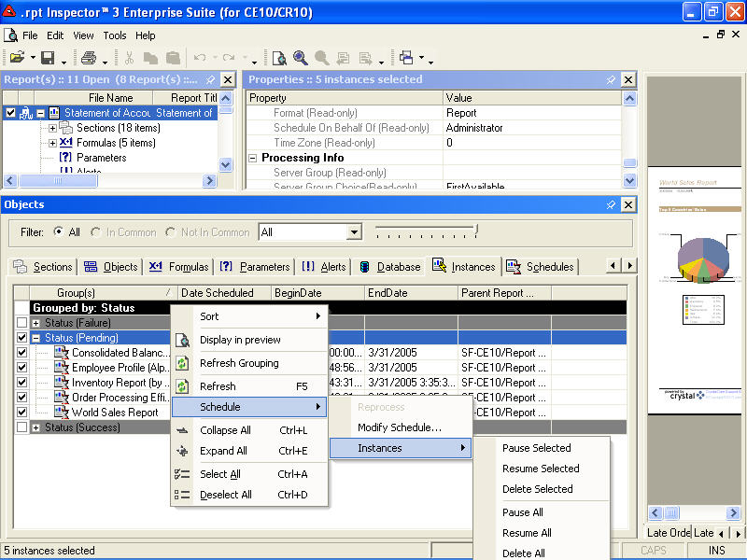Click the Copy icon in the toolbar
Screen dimensions: 747x560
click(150, 58)
